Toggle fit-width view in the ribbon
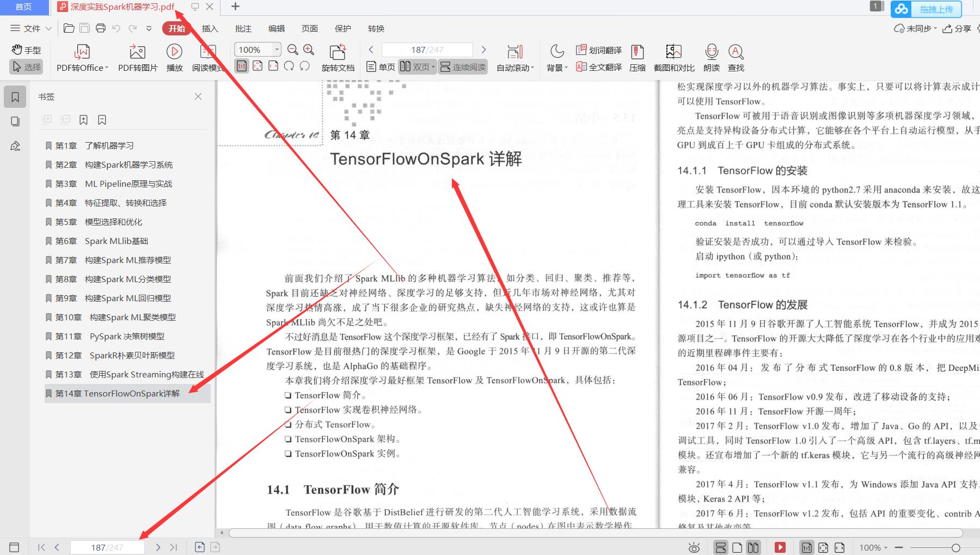Image resolution: width=980 pixels, height=555 pixels. (x=273, y=66)
